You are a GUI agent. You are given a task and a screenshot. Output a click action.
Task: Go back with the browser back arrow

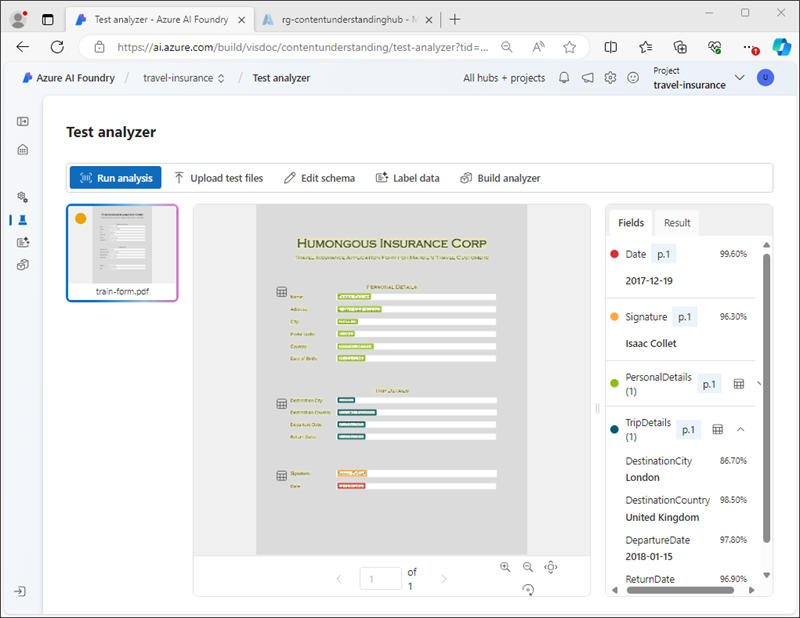point(22,47)
